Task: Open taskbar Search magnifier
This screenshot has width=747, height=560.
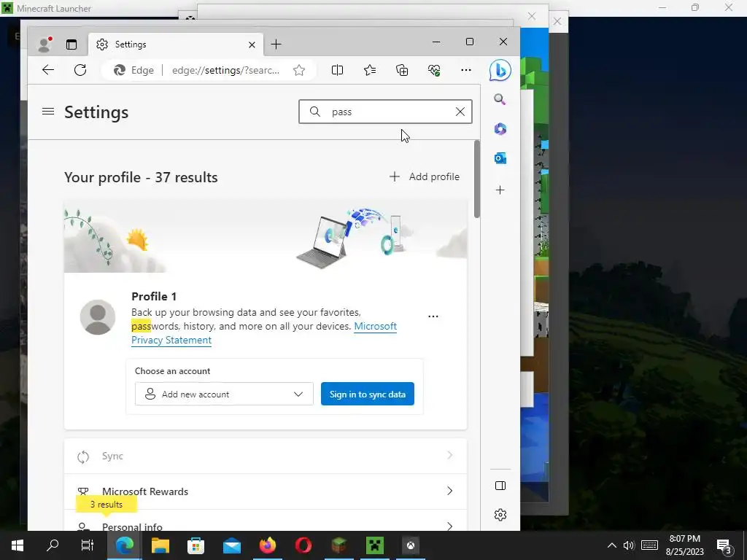Action: 53,545
